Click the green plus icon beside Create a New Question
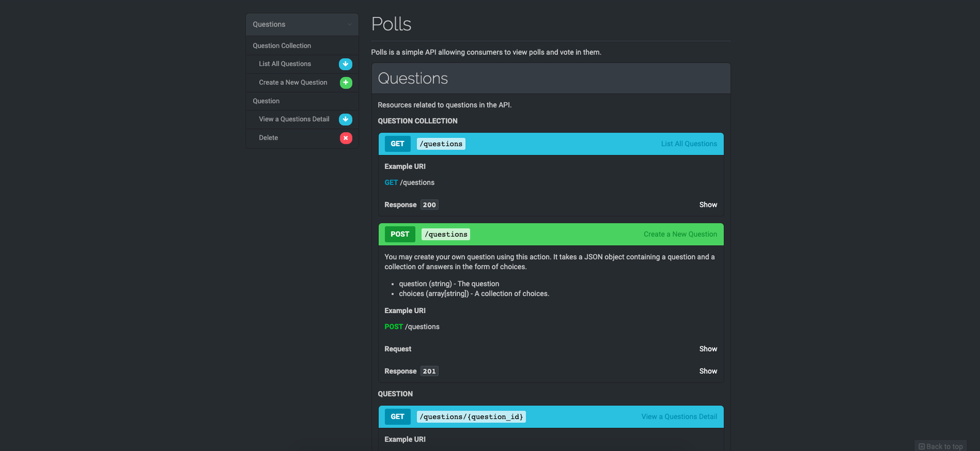 (x=346, y=83)
